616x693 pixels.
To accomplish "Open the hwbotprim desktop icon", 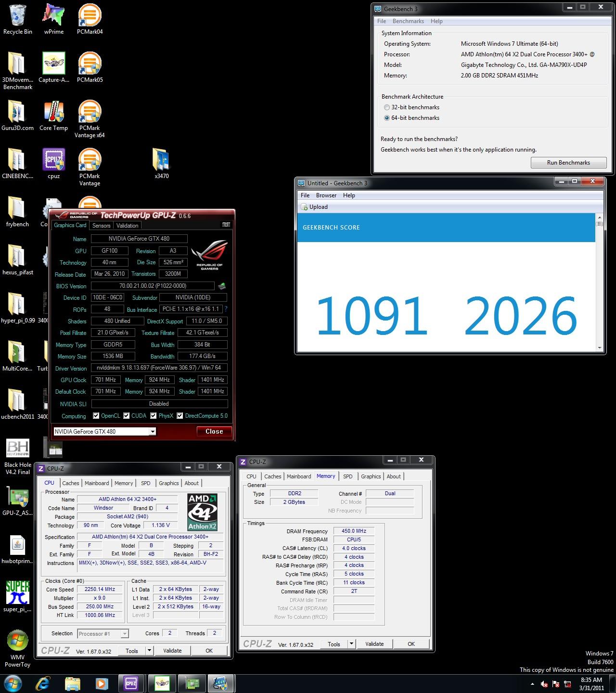I will [x=17, y=549].
